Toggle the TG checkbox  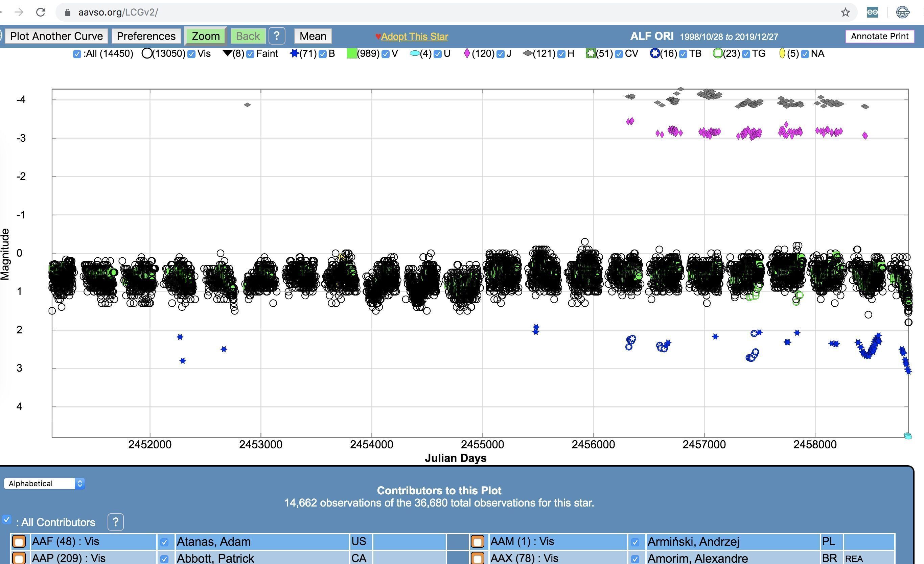point(746,54)
